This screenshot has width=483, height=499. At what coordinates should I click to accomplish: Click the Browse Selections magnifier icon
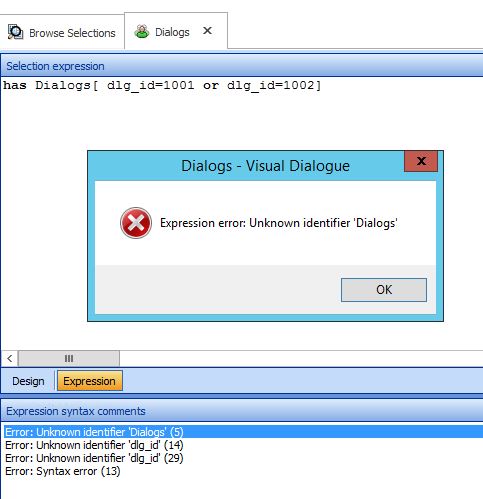tap(15, 32)
